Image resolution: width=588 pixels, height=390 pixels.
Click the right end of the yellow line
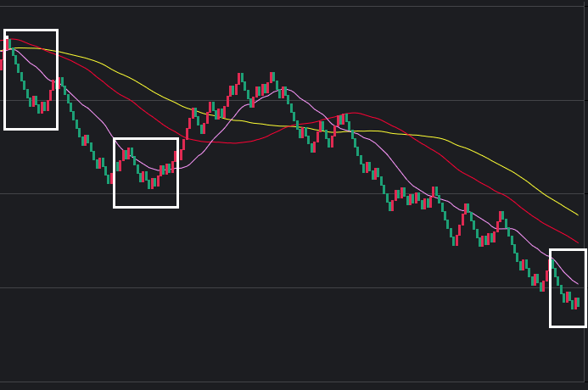coord(578,214)
